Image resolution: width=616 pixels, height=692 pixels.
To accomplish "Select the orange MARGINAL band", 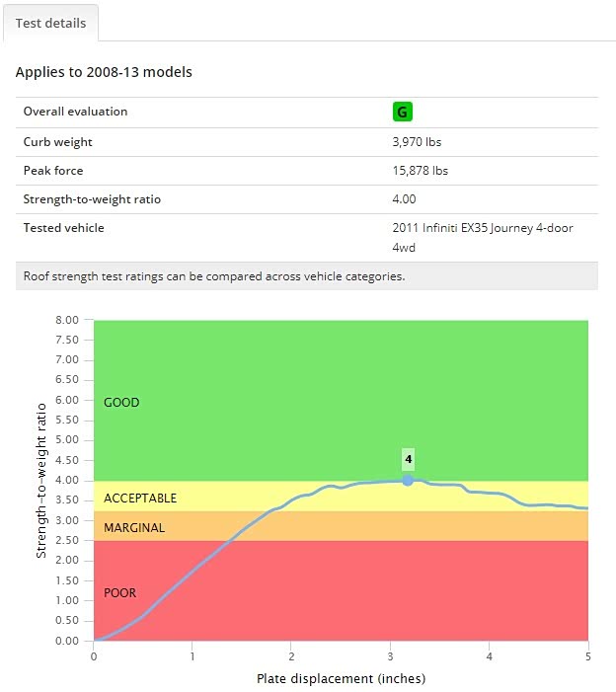I will tap(134, 528).
